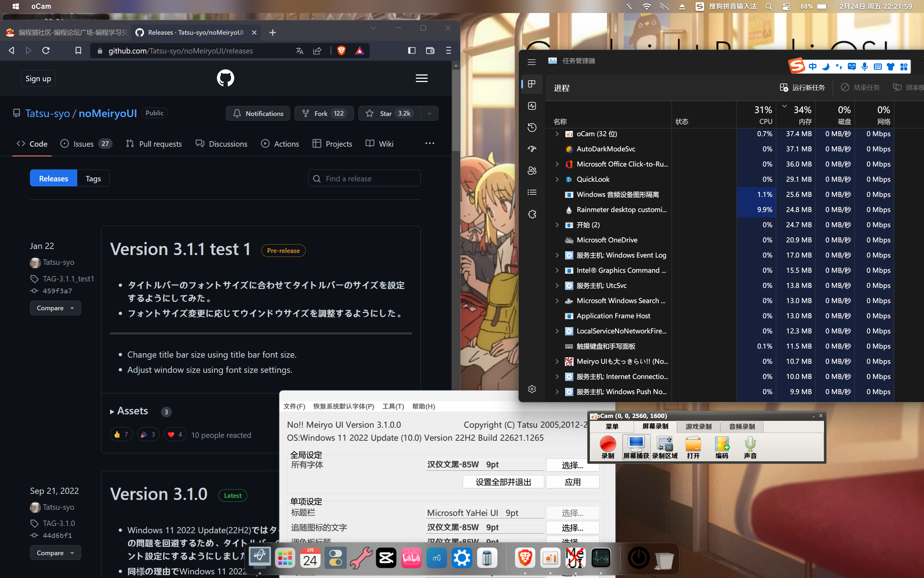
Task: Open the 工具(T) menu in noMeiryoUI
Action: (393, 406)
